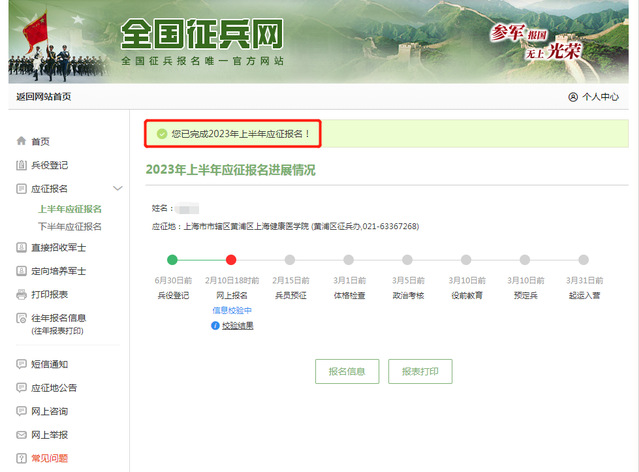This screenshot has width=639, height=472.
Task: Select 下半年应征报名 submenu item
Action: 70,226
